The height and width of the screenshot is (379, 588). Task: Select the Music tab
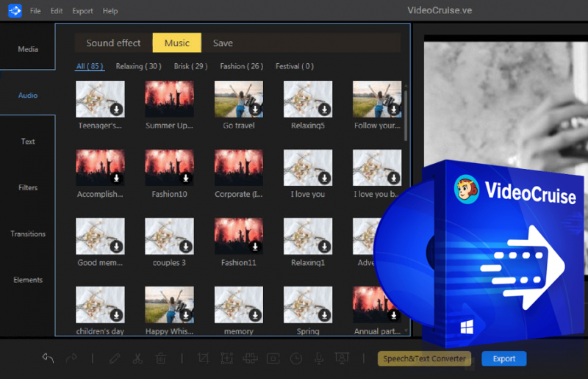pos(177,43)
